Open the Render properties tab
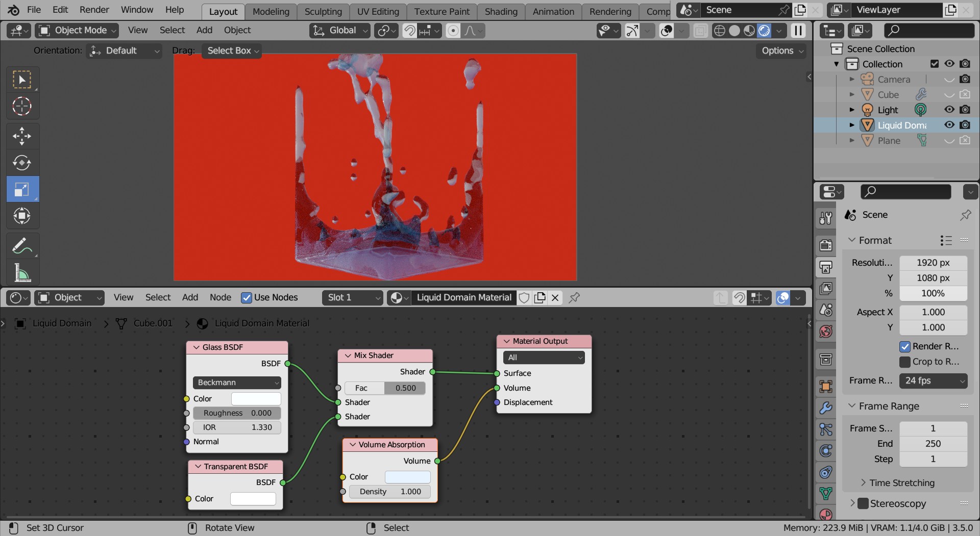This screenshot has width=980, height=536. pos(826,245)
